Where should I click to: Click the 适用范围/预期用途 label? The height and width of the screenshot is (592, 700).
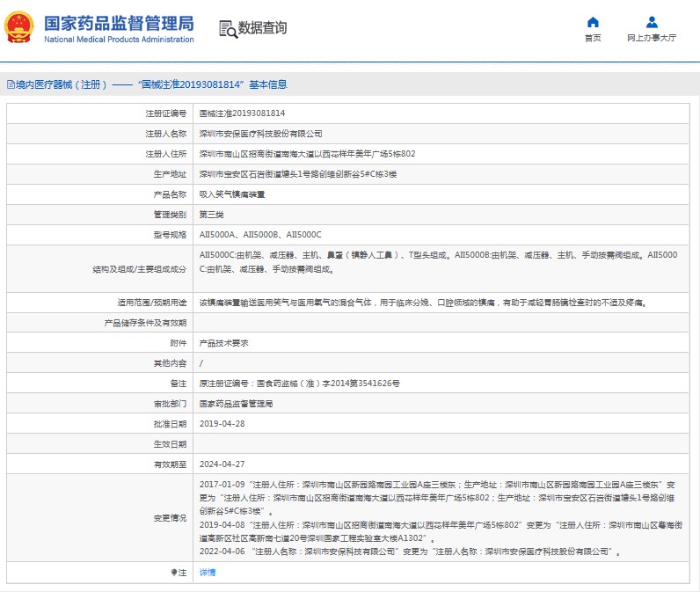click(x=152, y=303)
